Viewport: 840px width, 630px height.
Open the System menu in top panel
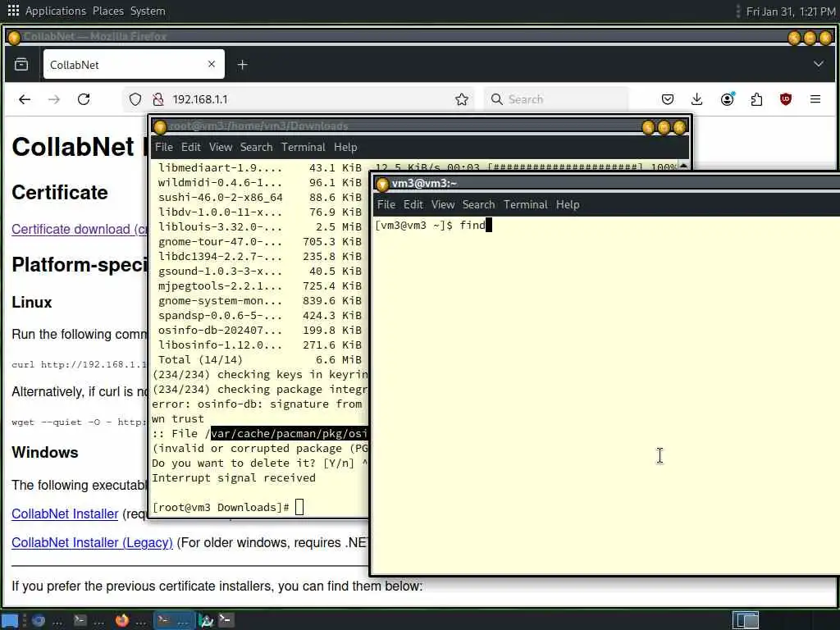point(148,11)
